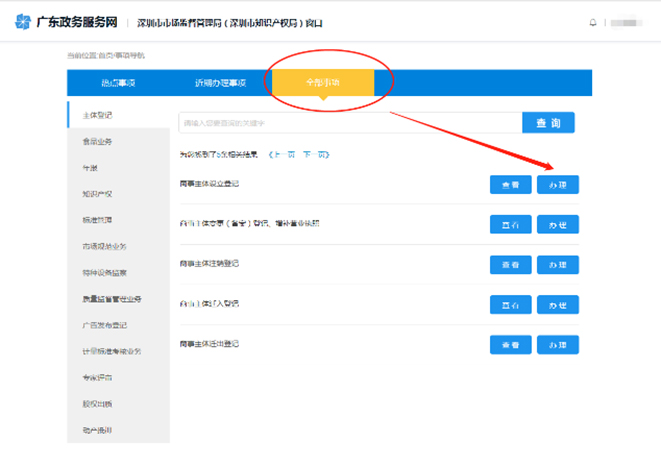The image size is (661, 467).
Task: Click the 广东政务服务网 logo icon
Action: tap(21, 21)
